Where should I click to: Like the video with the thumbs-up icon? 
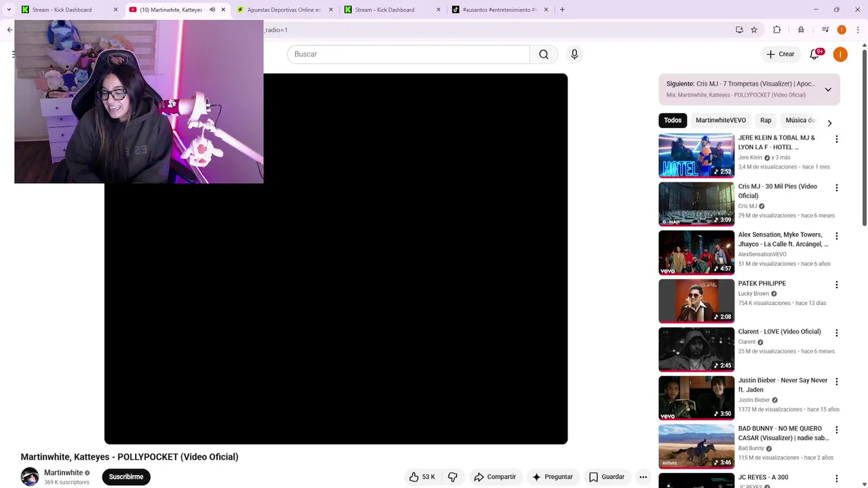click(414, 477)
